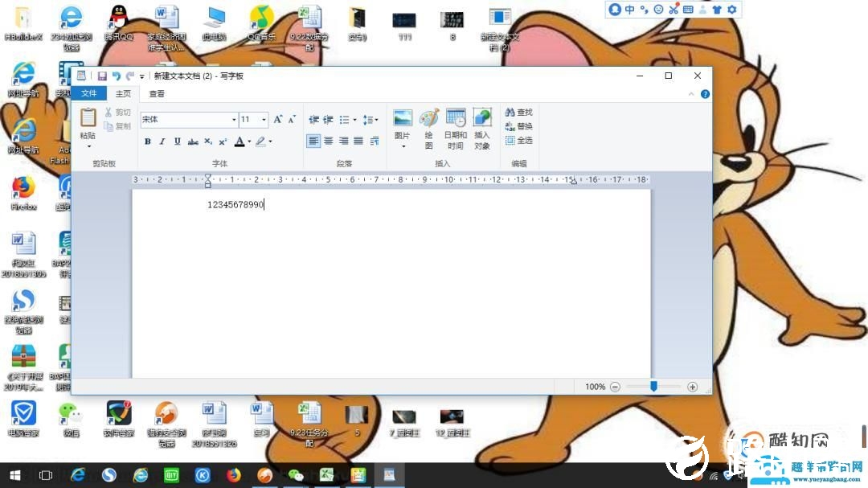Open WordPad help question mark icon

pos(705,94)
